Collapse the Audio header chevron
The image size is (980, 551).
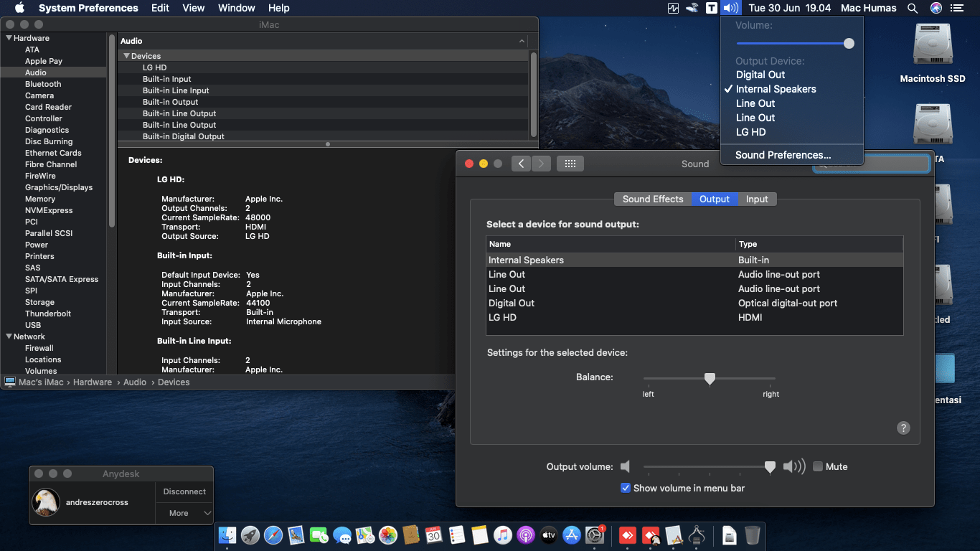click(x=522, y=42)
